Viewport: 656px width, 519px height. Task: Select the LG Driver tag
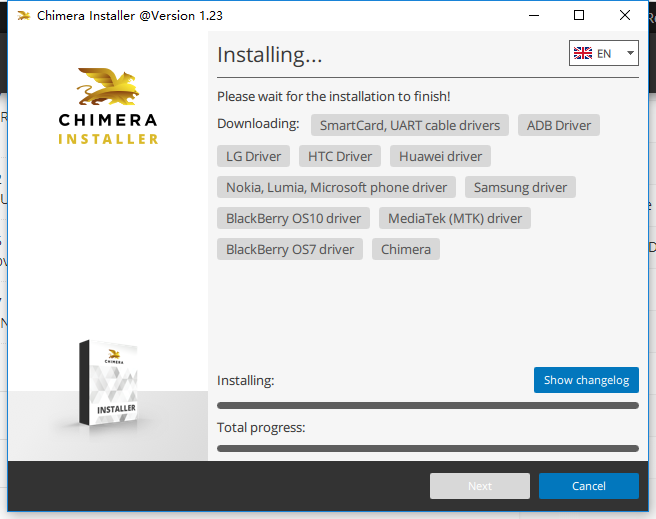[253, 156]
